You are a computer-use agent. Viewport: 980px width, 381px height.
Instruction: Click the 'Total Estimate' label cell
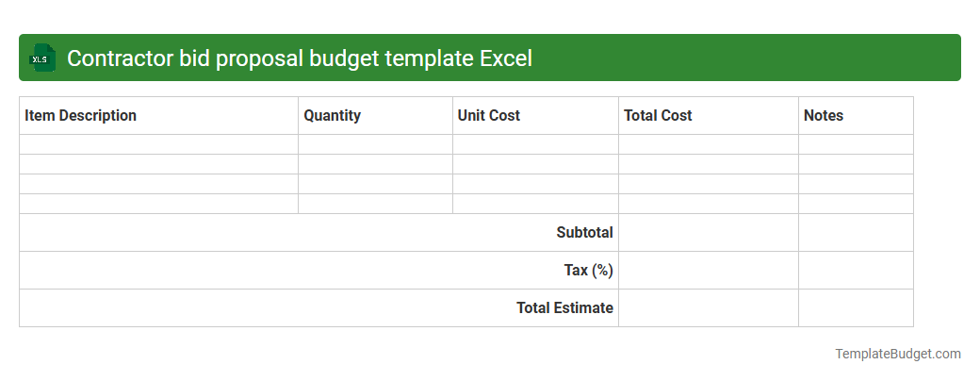point(318,307)
